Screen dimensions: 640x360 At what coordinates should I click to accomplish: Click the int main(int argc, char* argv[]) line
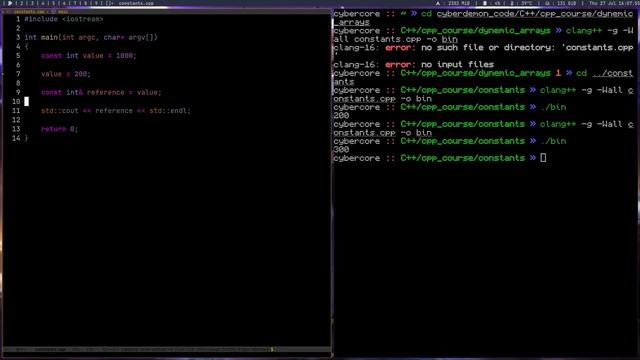pos(91,38)
